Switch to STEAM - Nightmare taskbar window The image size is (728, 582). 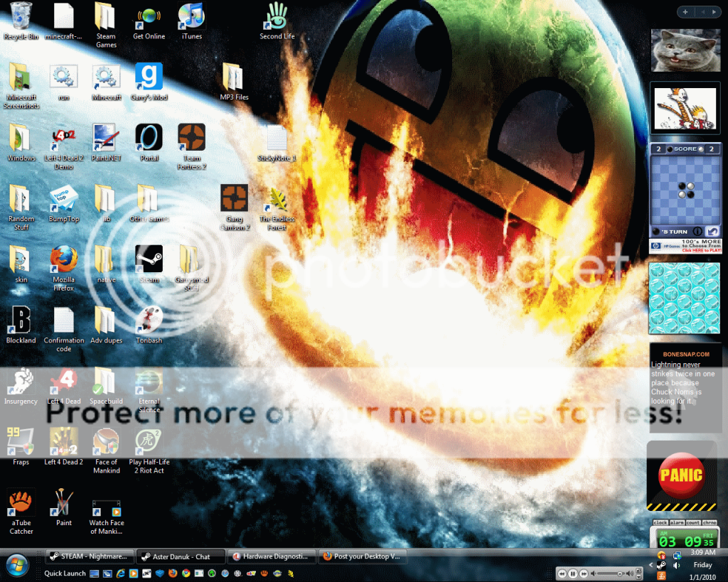point(90,556)
